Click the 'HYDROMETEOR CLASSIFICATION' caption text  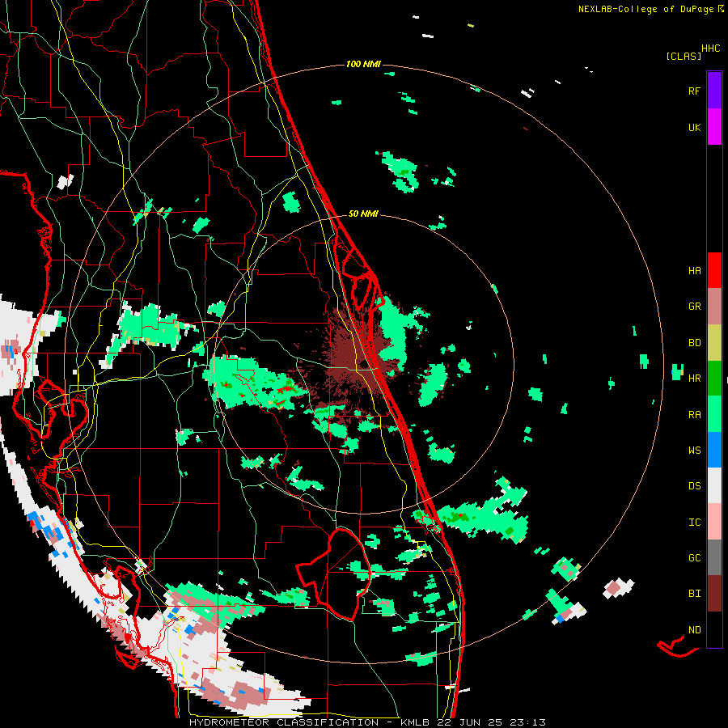pos(284,722)
